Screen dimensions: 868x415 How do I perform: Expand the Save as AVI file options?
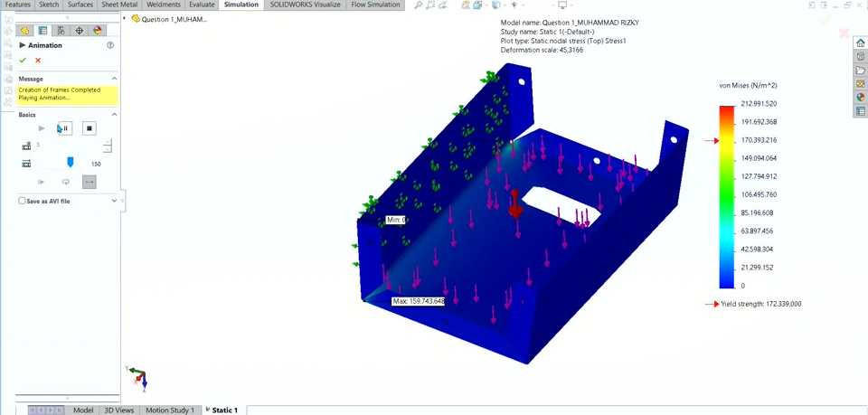point(115,201)
